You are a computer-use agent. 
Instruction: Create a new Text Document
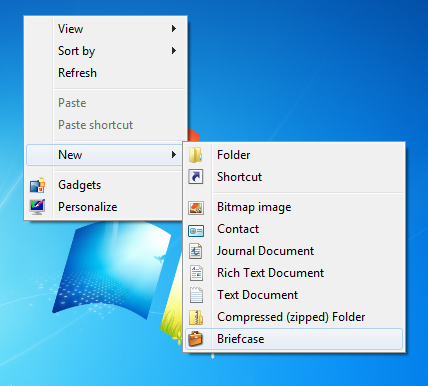[294, 295]
